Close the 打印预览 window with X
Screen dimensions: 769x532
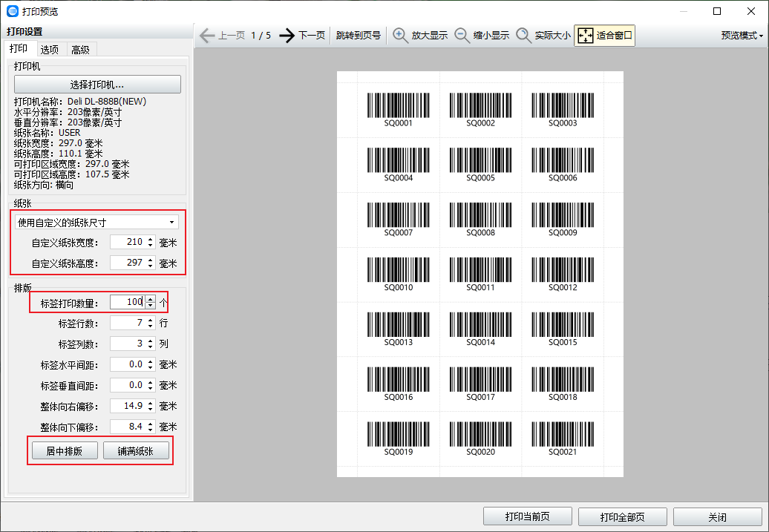click(751, 11)
